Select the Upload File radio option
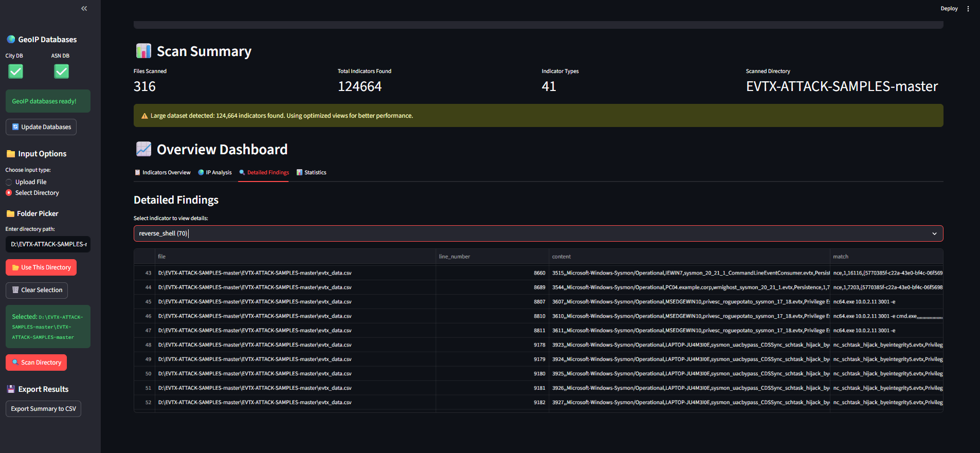This screenshot has height=453, width=980. click(x=9, y=182)
